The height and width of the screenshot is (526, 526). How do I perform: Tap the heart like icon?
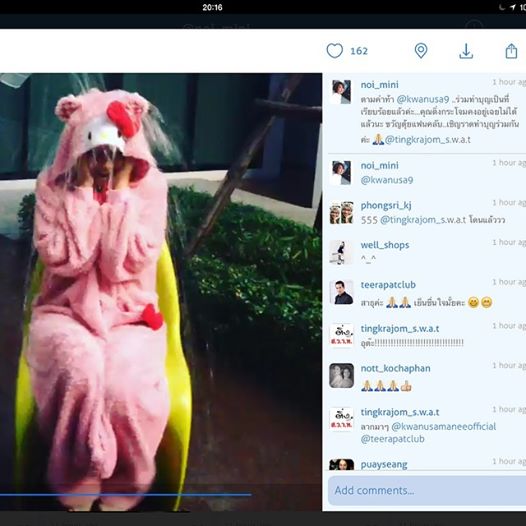point(334,51)
